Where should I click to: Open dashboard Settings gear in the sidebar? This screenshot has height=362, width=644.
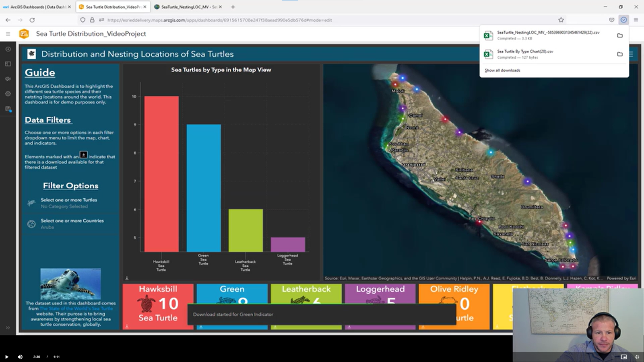coord(8,93)
